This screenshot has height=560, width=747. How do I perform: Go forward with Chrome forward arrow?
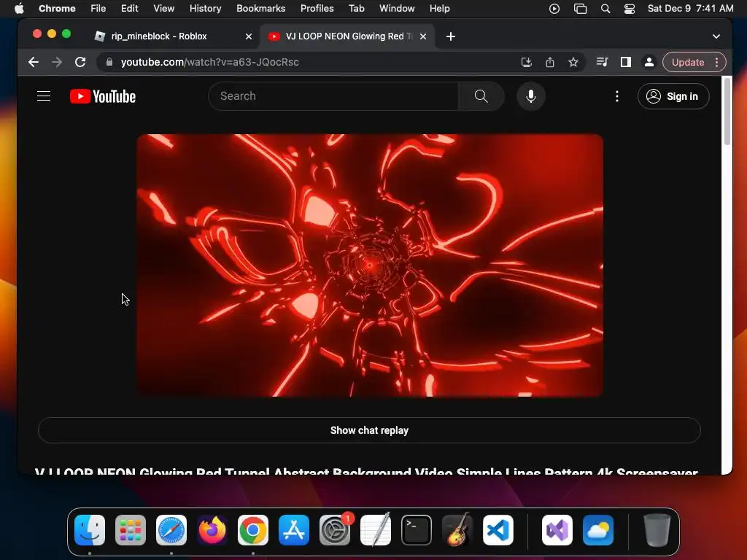(x=57, y=62)
